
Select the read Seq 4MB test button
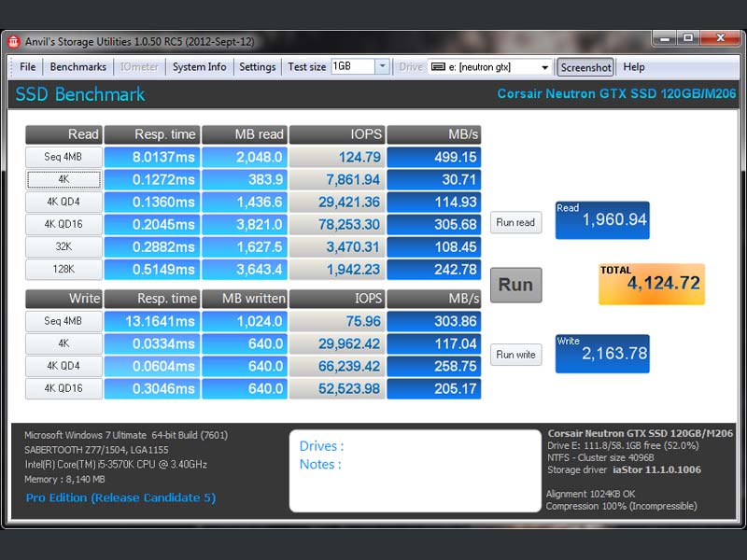click(x=63, y=158)
